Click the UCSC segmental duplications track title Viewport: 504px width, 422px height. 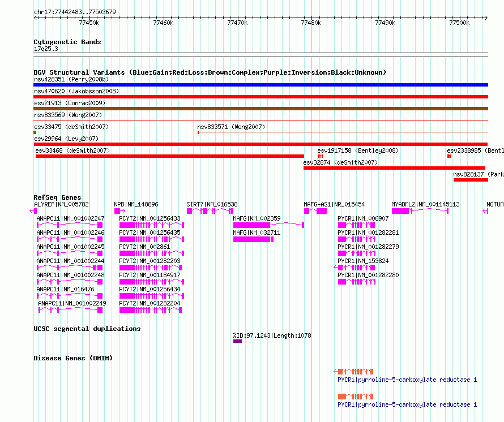click(87, 329)
